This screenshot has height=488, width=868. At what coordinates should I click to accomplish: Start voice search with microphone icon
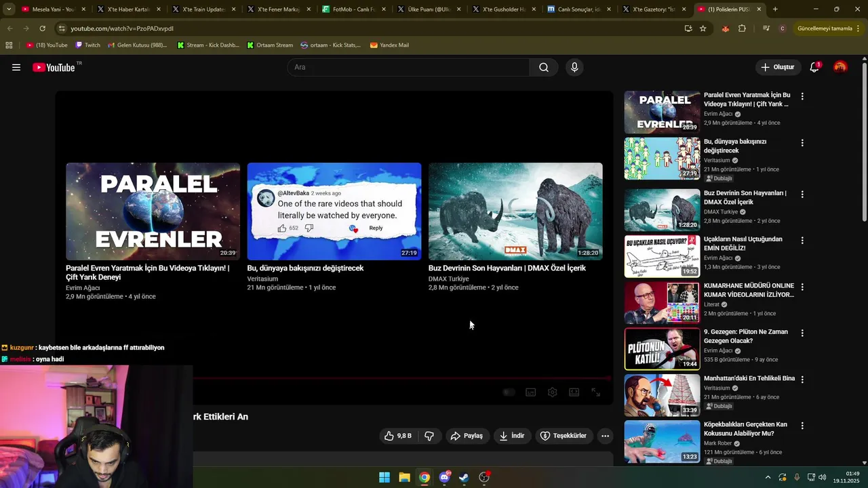pos(574,67)
